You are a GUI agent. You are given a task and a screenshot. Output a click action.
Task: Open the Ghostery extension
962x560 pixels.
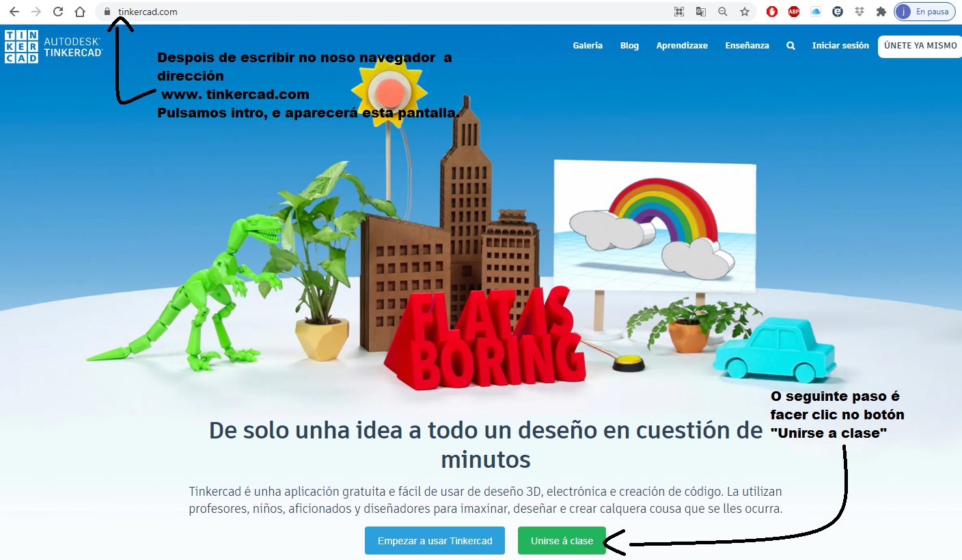tap(837, 11)
